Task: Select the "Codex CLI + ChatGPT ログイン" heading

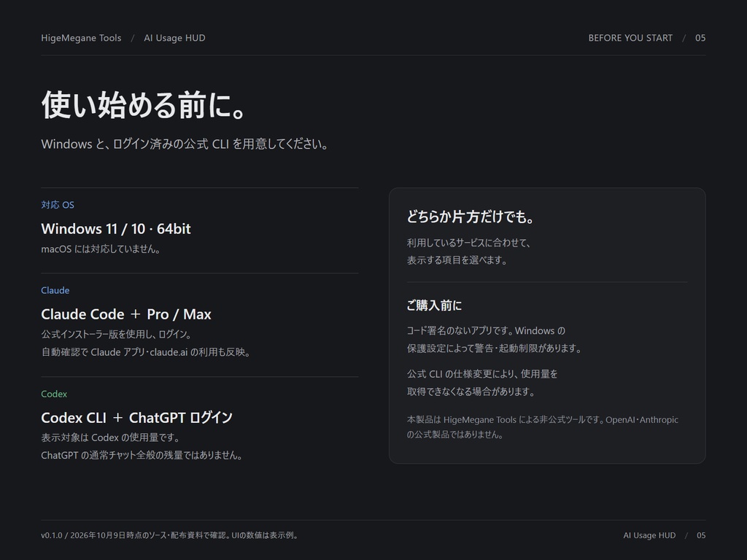Action: pos(136,418)
